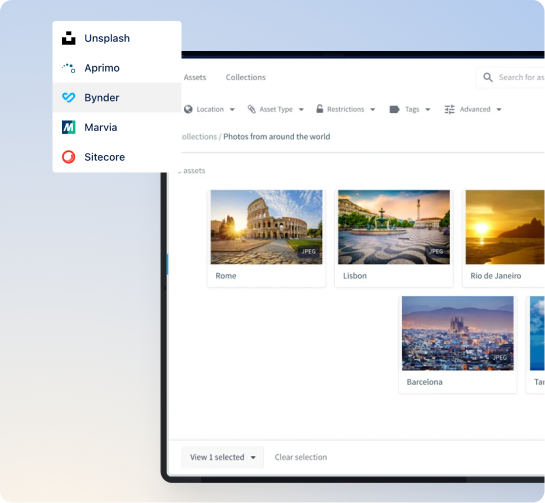
Task: Click the Lisbon asset title
Action: pos(355,276)
